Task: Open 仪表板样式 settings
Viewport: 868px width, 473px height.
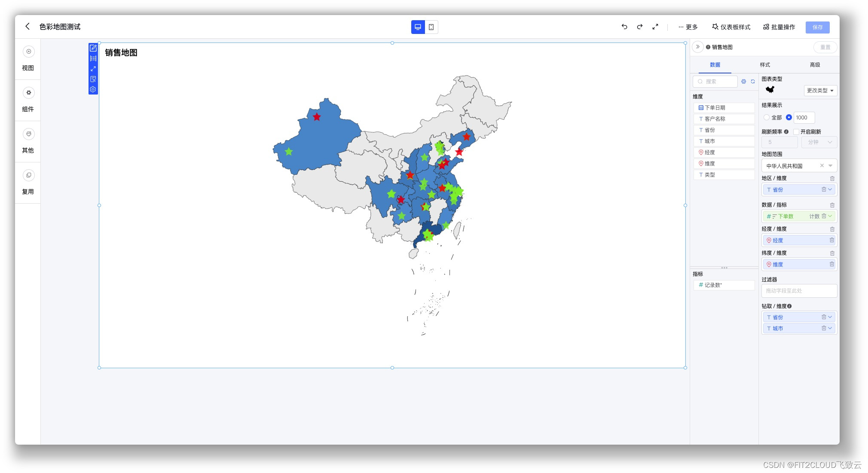Action: pyautogui.click(x=731, y=27)
